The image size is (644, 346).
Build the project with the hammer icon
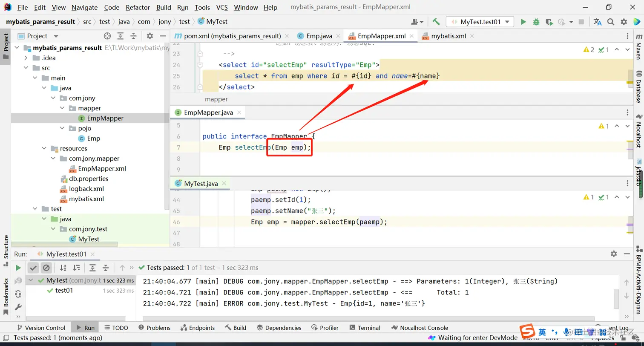[x=436, y=22]
